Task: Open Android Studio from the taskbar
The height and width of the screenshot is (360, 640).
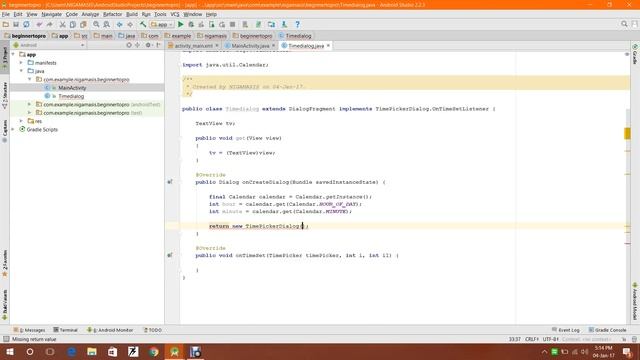Action: (x=174, y=352)
